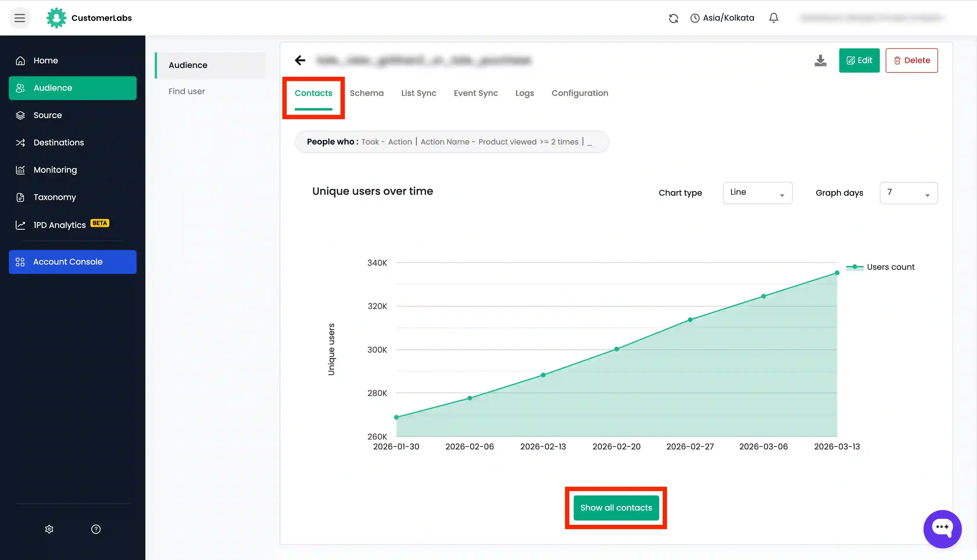Switch to the Event Sync tab
977x560 pixels.
pos(475,93)
